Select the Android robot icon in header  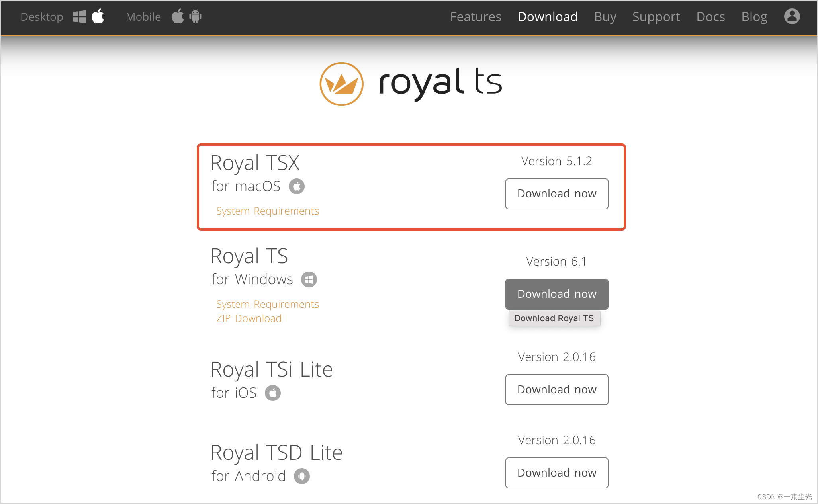coord(195,16)
